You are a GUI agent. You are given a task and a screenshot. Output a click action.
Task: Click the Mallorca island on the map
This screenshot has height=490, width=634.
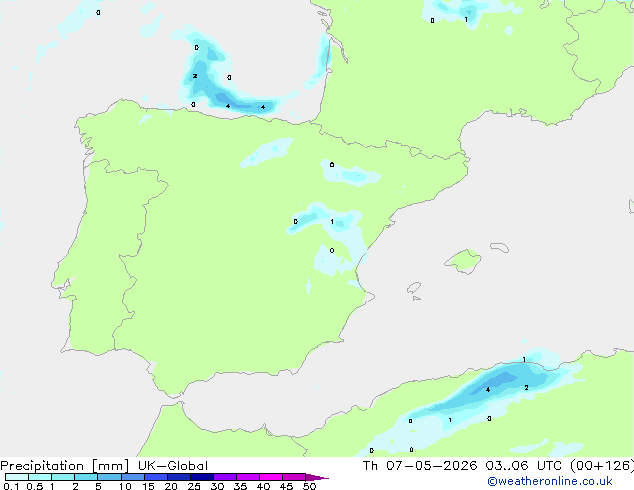tap(464, 262)
